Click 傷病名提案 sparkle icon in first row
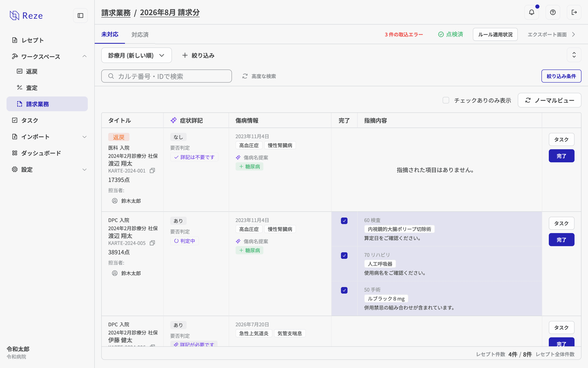This screenshot has width=588, height=368. (238, 157)
